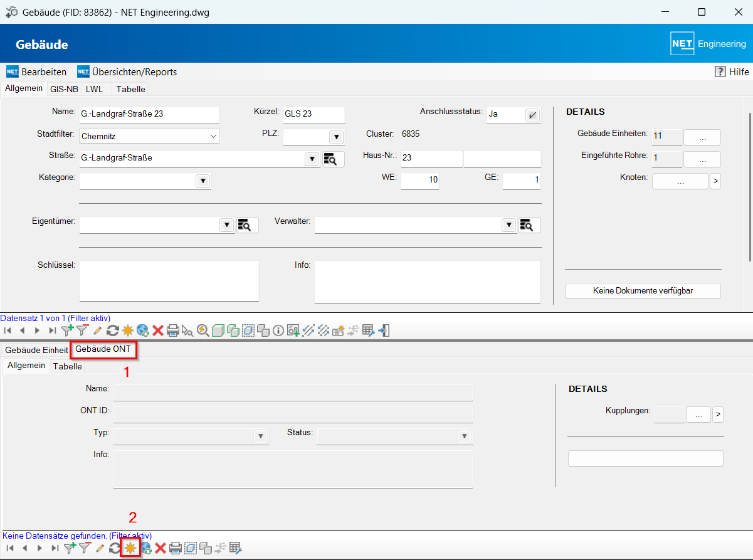
Task: Click the Keine Dokumente verfügbar button
Action: pos(643,291)
